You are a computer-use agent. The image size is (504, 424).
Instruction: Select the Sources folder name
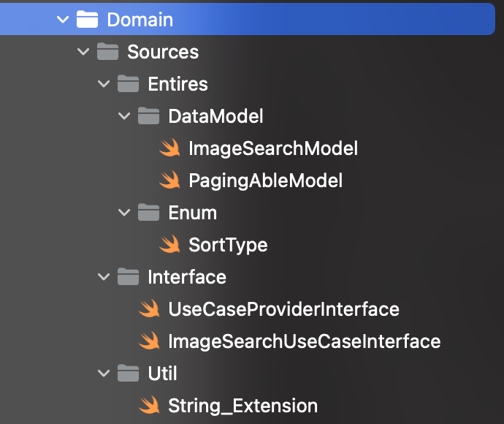click(x=163, y=52)
